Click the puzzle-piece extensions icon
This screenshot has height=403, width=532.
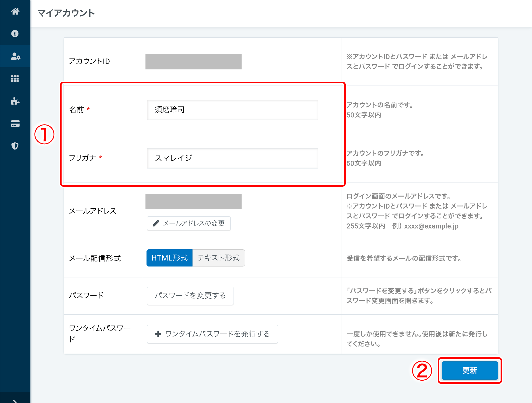[15, 101]
